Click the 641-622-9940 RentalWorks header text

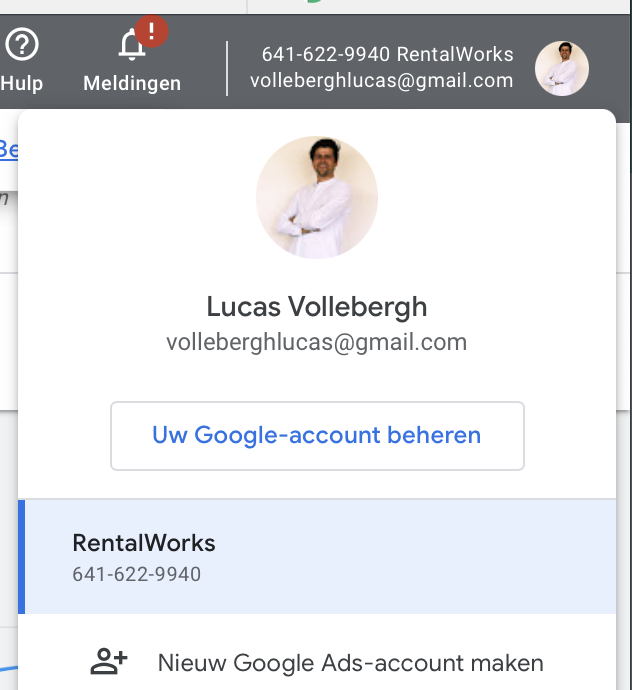click(387, 55)
